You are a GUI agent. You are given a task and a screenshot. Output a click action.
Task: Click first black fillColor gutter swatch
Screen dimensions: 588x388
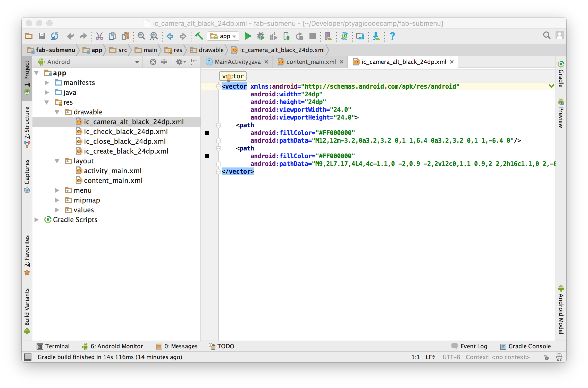pos(207,133)
